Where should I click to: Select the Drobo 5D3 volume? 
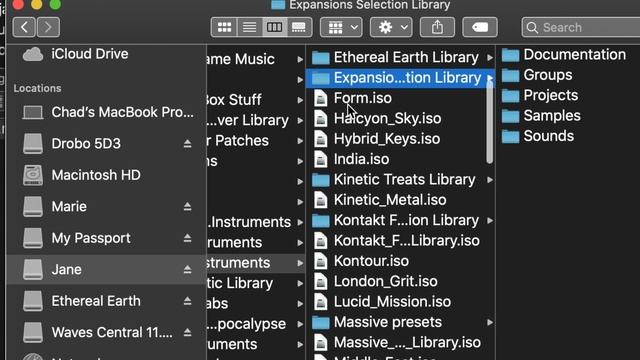[x=72, y=144]
